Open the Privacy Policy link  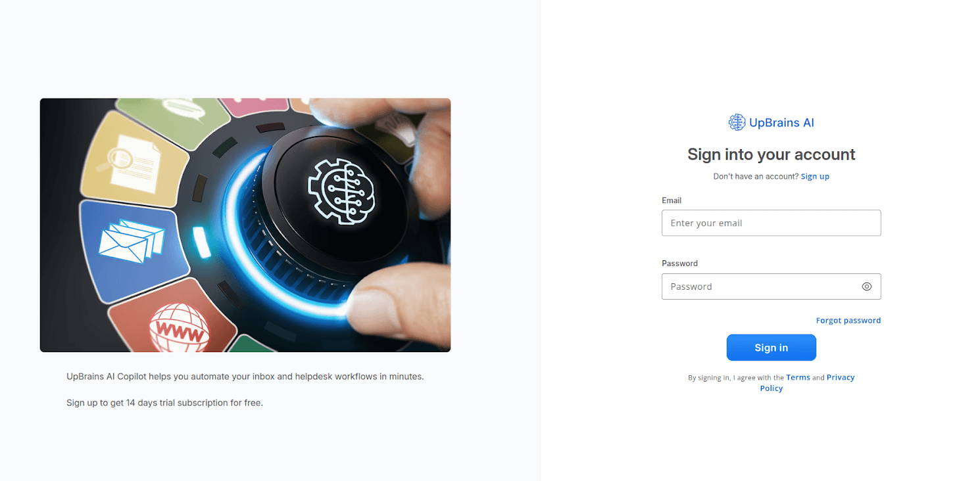point(808,383)
